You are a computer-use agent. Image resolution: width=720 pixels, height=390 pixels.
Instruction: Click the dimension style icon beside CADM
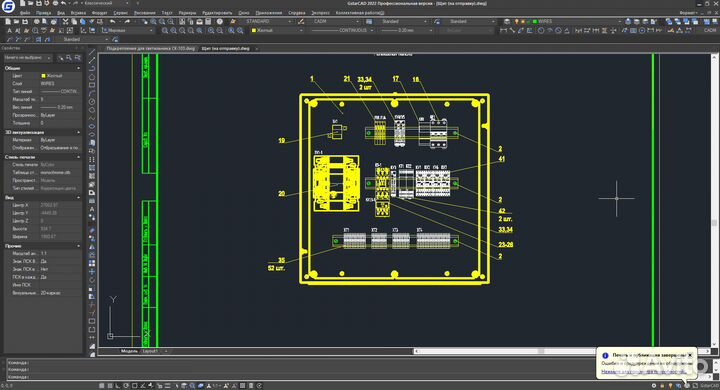[x=301, y=22]
